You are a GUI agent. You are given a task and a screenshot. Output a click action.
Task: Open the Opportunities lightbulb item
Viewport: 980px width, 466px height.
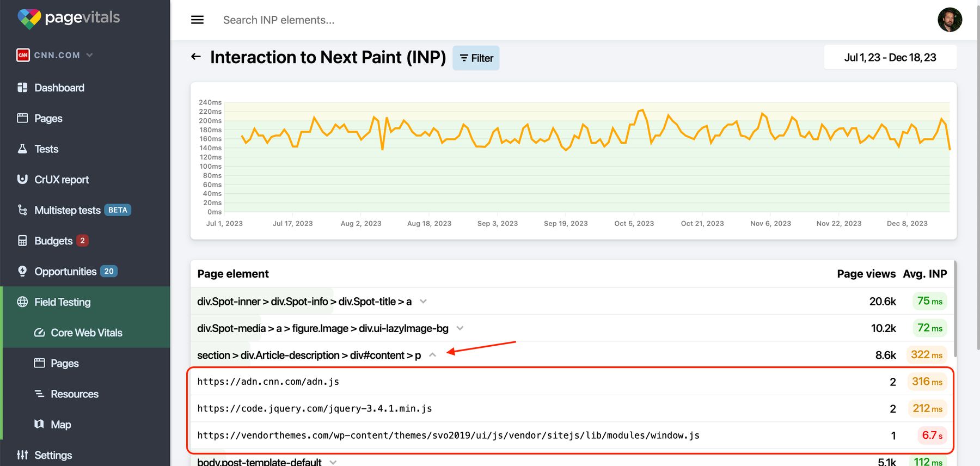[22, 271]
